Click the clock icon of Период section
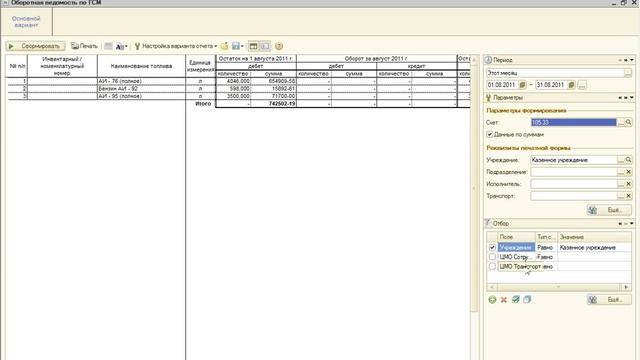Screen dimensions: 640x360 (x=488, y=60)
